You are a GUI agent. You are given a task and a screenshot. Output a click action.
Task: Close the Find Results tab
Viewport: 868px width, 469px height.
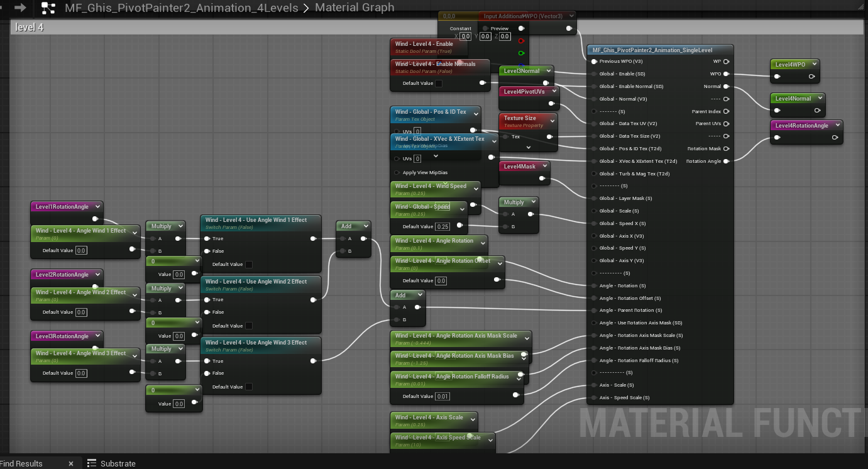[71, 463]
